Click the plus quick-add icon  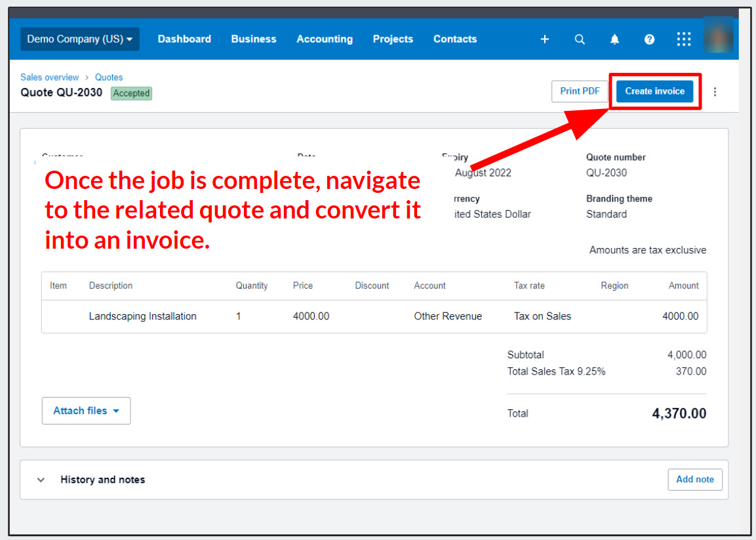point(544,39)
